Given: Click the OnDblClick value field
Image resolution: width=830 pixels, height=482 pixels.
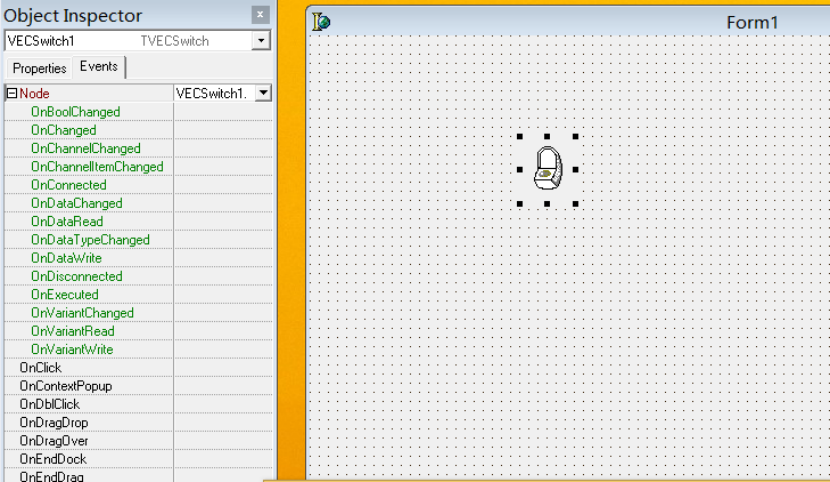Looking at the screenshot, I should click(x=222, y=404).
